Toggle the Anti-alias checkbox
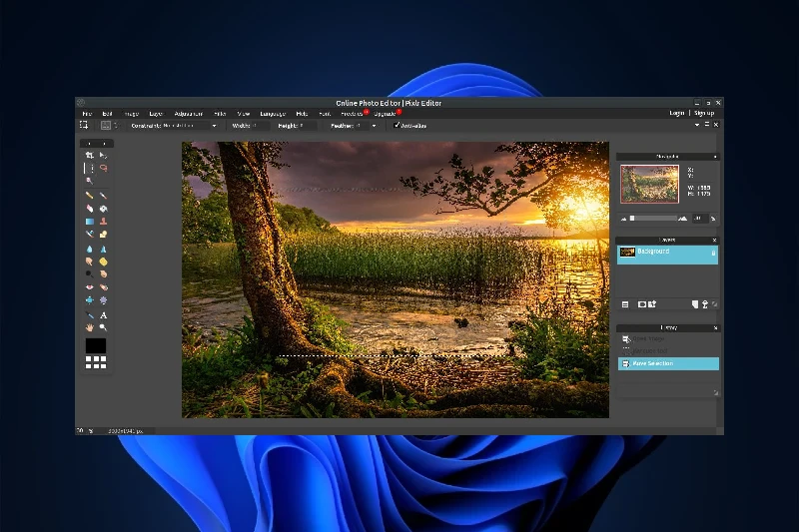 [x=397, y=126]
